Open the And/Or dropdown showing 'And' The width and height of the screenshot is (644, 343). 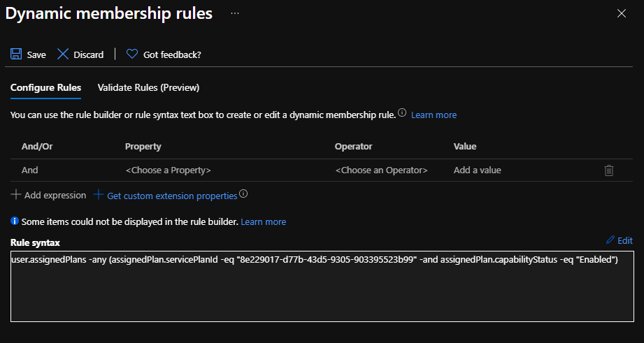(x=30, y=170)
